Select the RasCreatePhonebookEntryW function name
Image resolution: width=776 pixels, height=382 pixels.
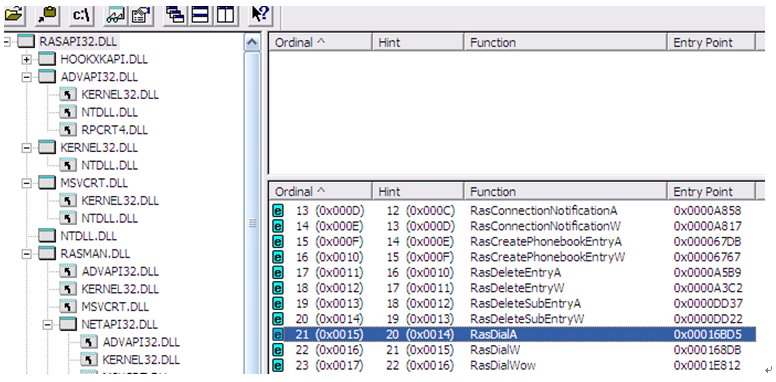click(x=548, y=257)
